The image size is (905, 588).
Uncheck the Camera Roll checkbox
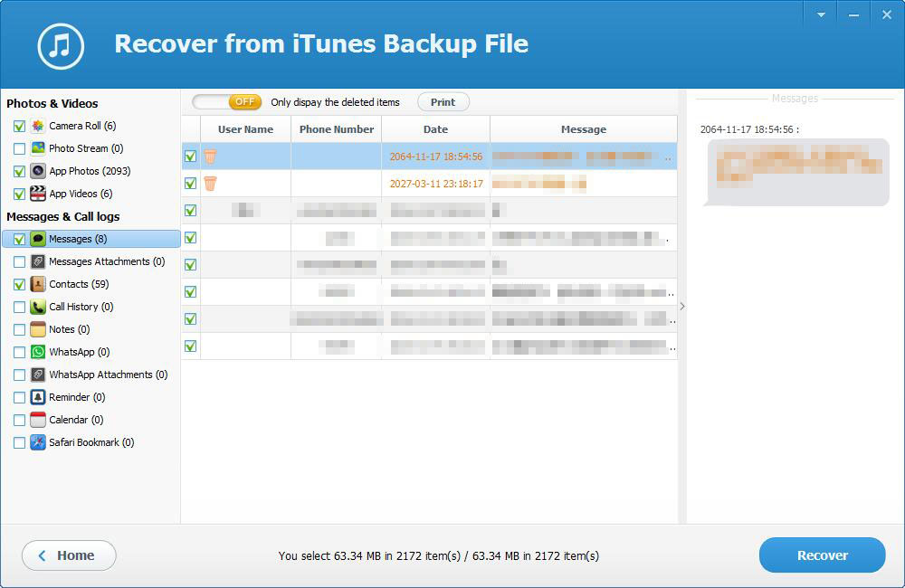[x=20, y=126]
